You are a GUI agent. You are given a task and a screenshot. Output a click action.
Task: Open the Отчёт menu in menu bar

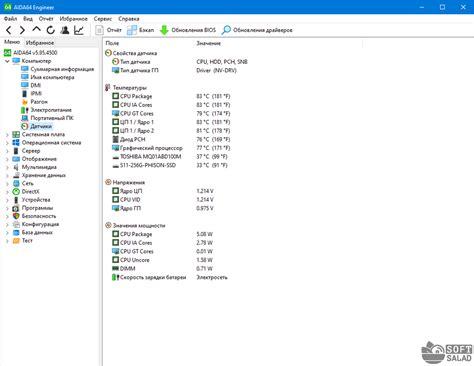(x=46, y=19)
